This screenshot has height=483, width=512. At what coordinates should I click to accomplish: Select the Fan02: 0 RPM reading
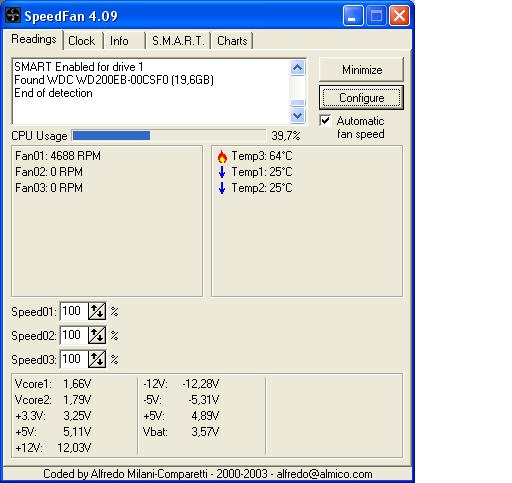pos(49,172)
